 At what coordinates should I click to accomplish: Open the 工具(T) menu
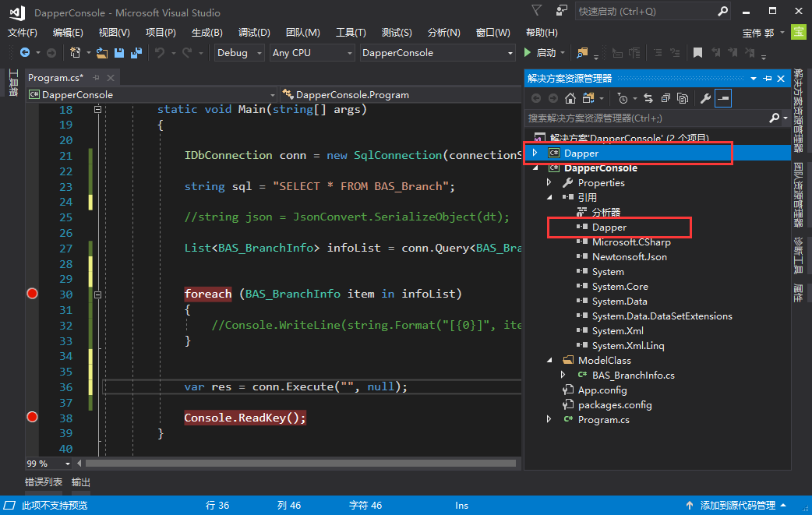point(351,33)
